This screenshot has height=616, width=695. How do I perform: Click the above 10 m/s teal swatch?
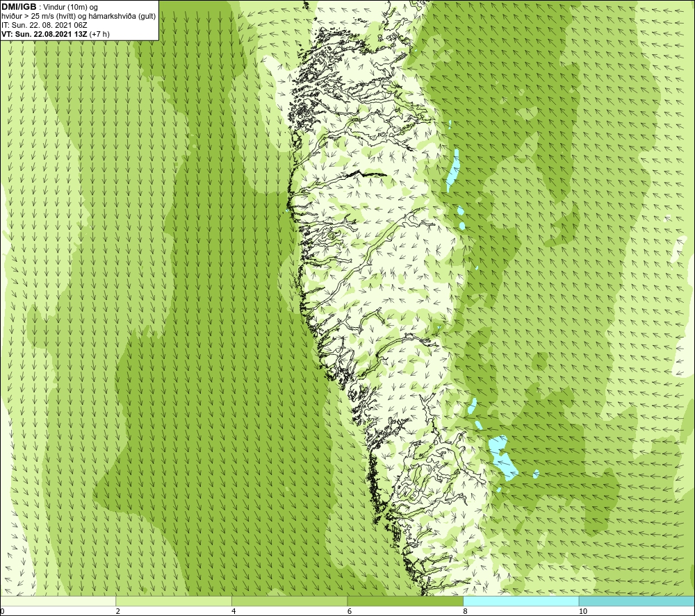pos(637,601)
